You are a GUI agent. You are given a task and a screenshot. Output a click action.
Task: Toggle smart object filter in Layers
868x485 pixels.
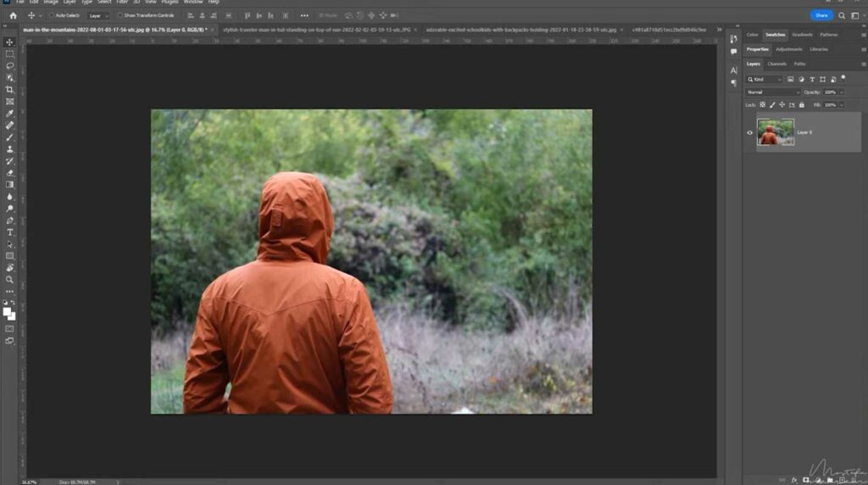pyautogui.click(x=833, y=79)
